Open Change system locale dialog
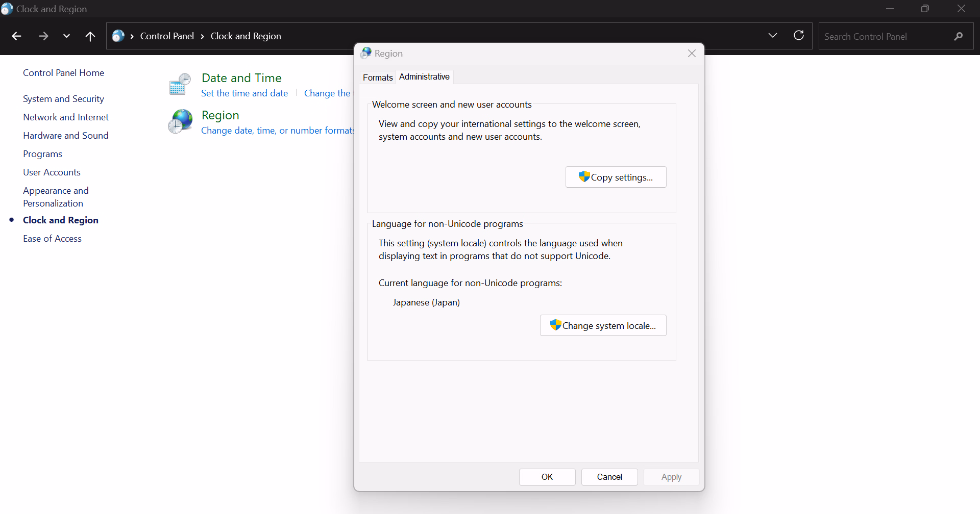This screenshot has height=514, width=980. [603, 325]
